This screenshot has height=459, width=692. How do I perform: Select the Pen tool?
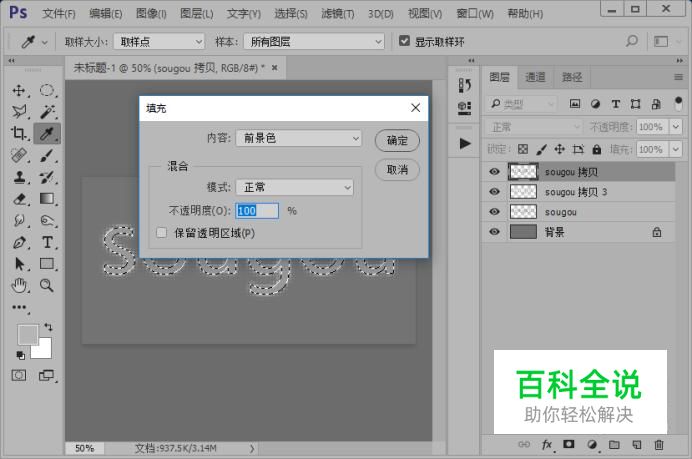[x=19, y=242]
